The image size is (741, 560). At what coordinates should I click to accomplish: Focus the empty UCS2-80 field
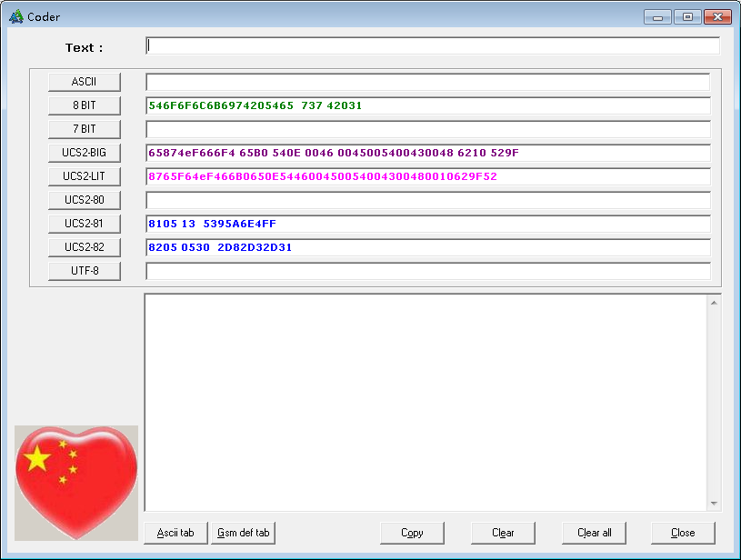pyautogui.click(x=427, y=200)
